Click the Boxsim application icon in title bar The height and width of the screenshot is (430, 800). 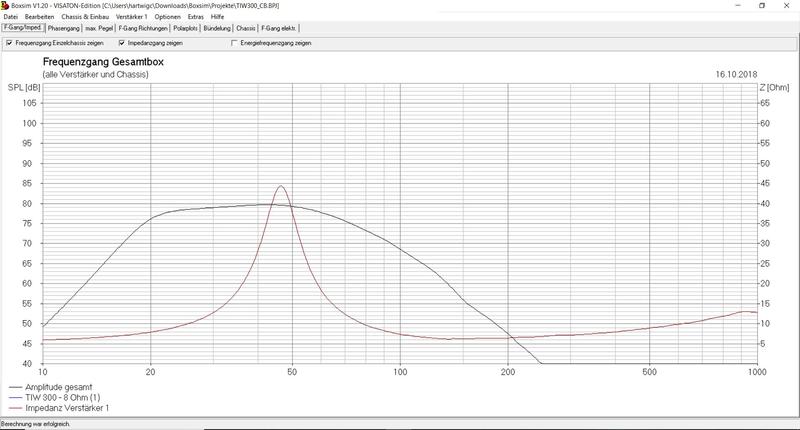coord(5,6)
